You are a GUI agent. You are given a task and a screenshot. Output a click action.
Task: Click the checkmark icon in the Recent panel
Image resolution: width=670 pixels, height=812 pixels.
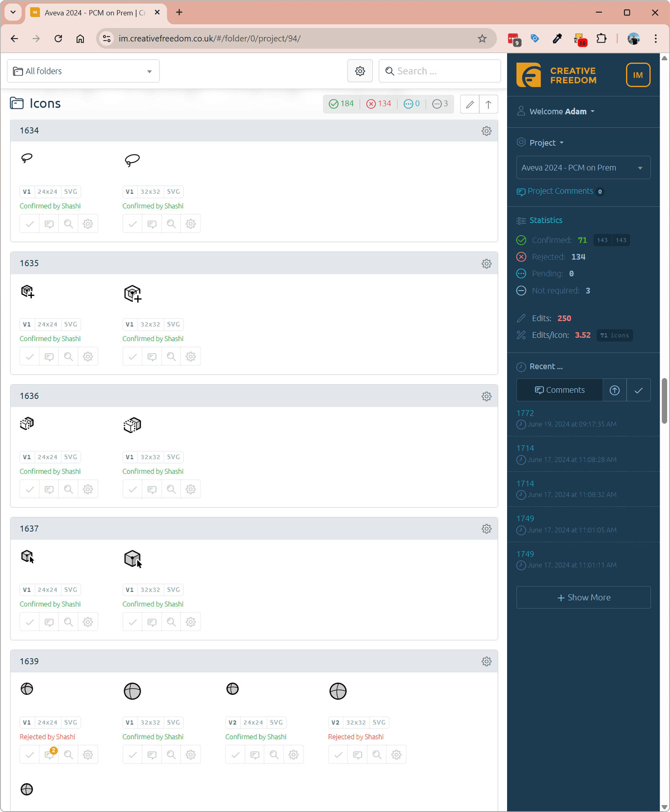(x=638, y=390)
